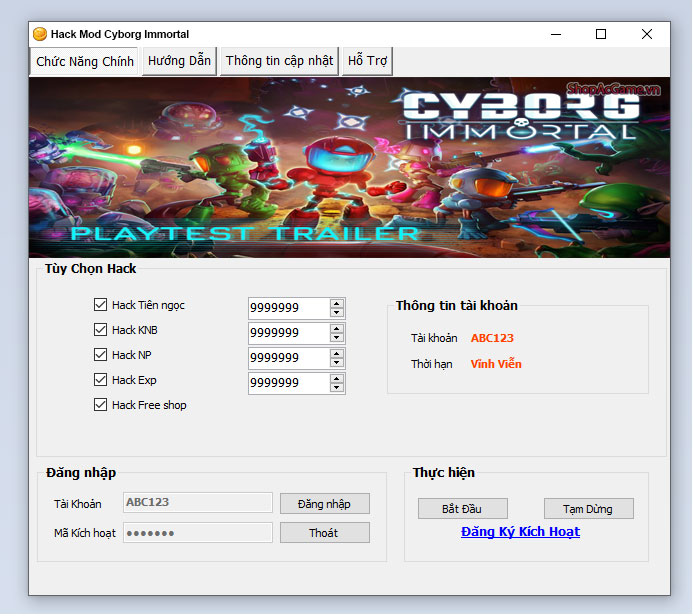Screen dimensions: 693x616
Task: Decrease the Hack KNB value with down arrow
Action: [x=337, y=338]
